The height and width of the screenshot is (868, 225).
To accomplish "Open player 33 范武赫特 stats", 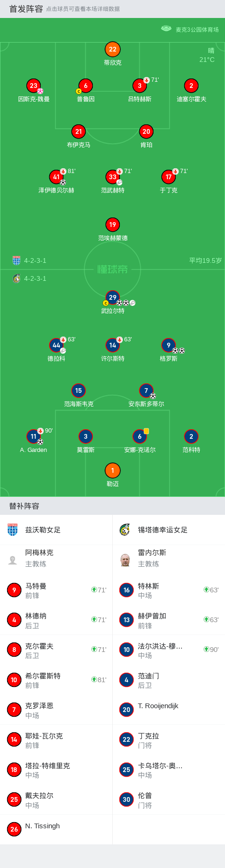I will [113, 177].
